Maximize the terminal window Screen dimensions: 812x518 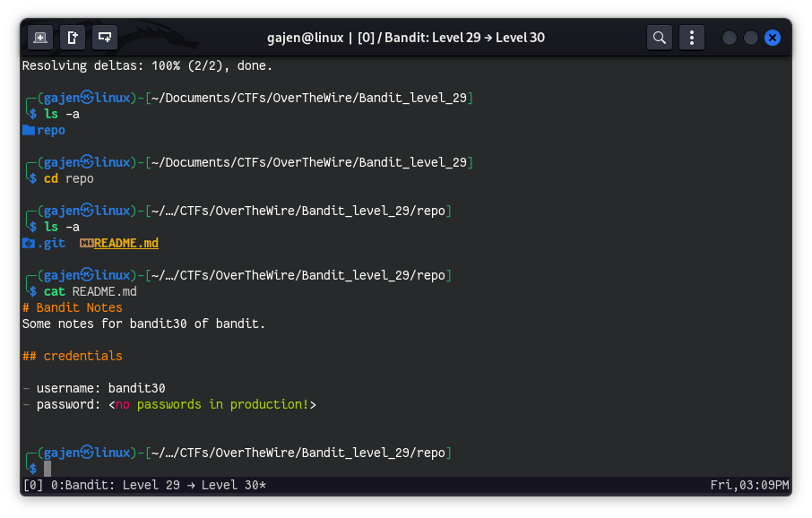[751, 38]
